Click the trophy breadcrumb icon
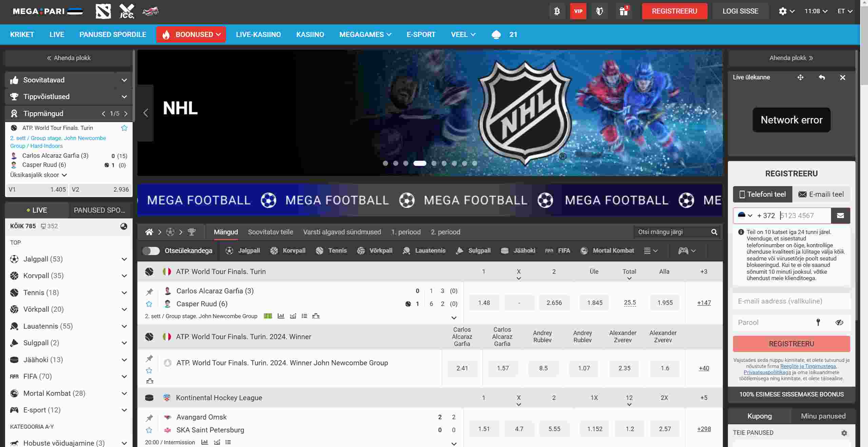Viewport: 868px width, 447px height. (x=192, y=232)
